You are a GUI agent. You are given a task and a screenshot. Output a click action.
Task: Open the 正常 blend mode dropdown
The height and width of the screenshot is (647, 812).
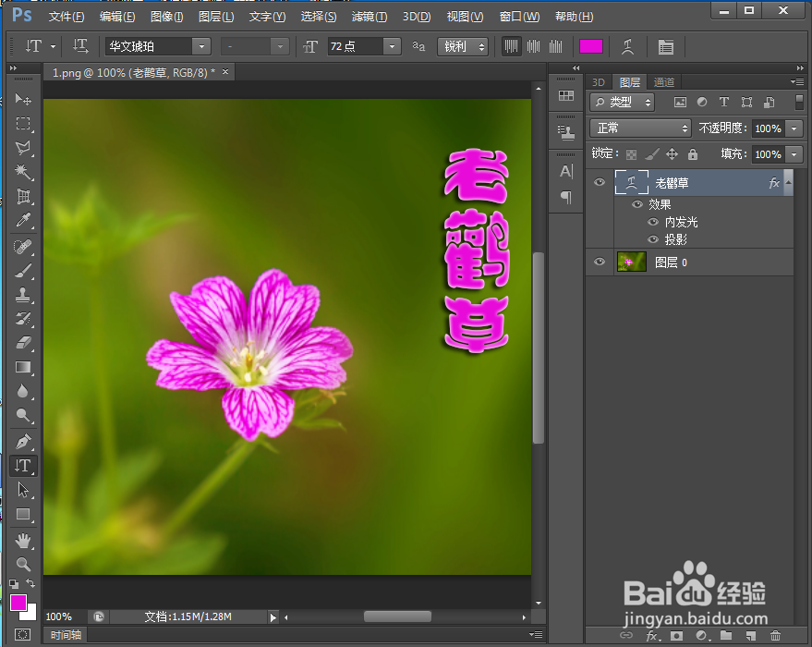[x=640, y=128]
